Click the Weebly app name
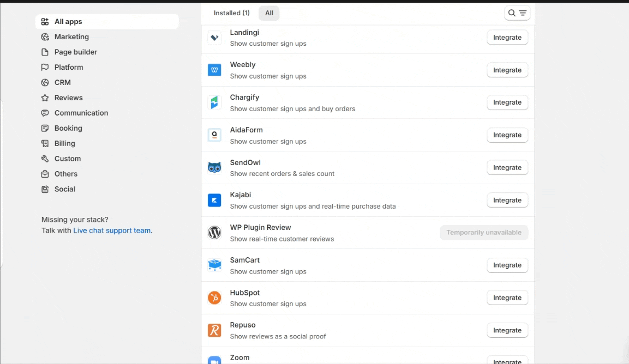The image size is (629, 364). pos(243,64)
